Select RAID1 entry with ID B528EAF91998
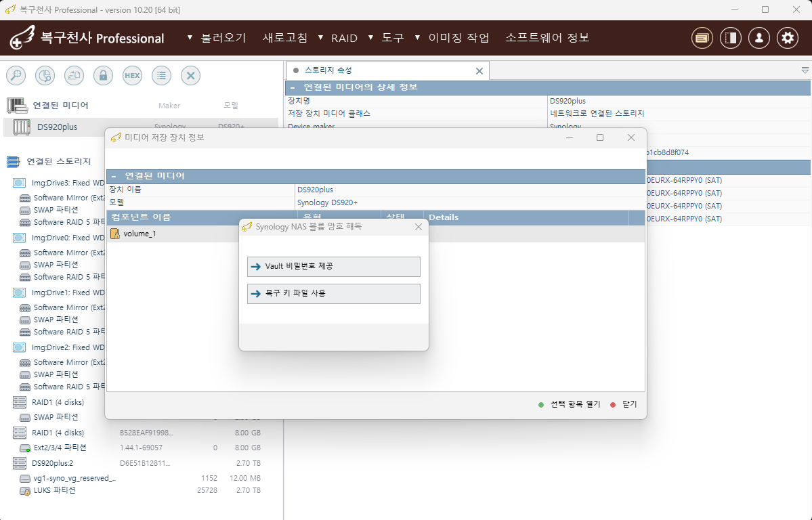Viewport: 812px width, 520px height. click(58, 433)
